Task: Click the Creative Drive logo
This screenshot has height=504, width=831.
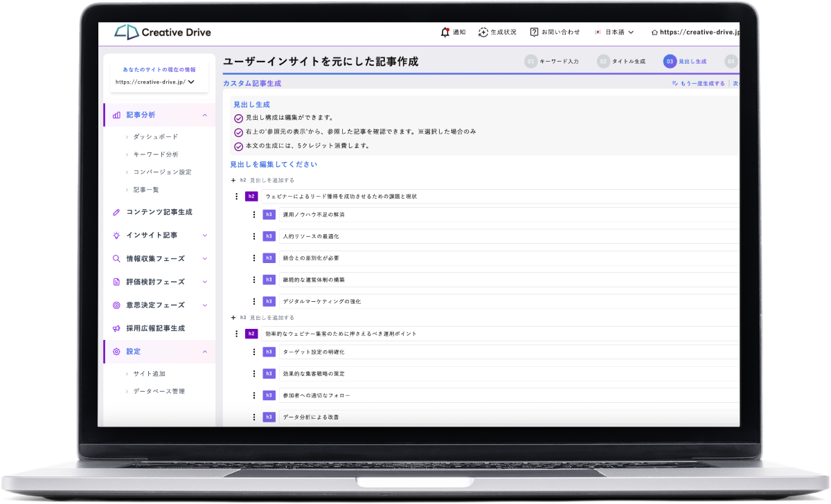Action: click(163, 32)
